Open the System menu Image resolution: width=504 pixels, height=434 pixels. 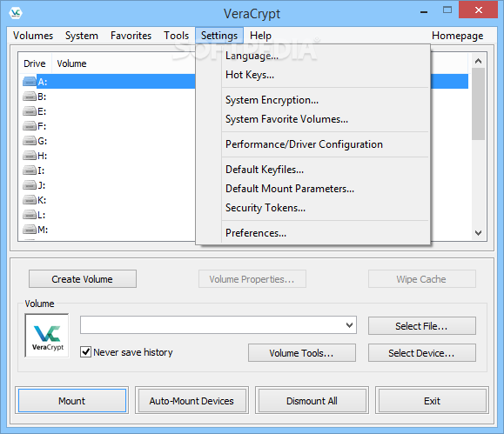point(82,36)
